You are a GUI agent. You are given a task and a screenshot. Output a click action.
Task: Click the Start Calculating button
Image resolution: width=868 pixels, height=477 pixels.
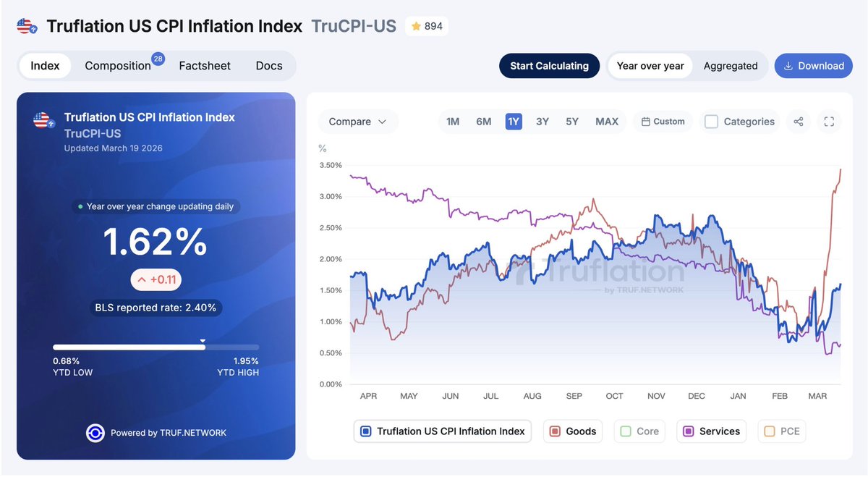[549, 66]
